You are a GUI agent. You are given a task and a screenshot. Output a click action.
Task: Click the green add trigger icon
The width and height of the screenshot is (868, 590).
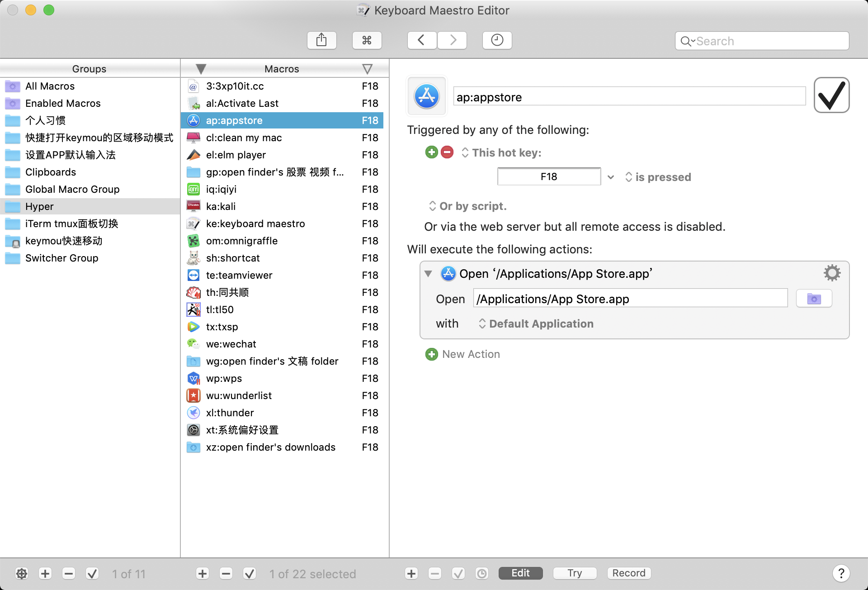pyautogui.click(x=431, y=152)
